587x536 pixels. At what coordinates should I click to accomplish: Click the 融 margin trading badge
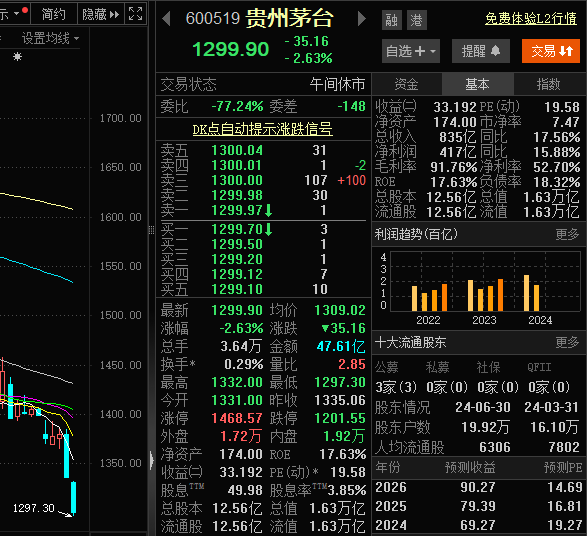[x=392, y=20]
